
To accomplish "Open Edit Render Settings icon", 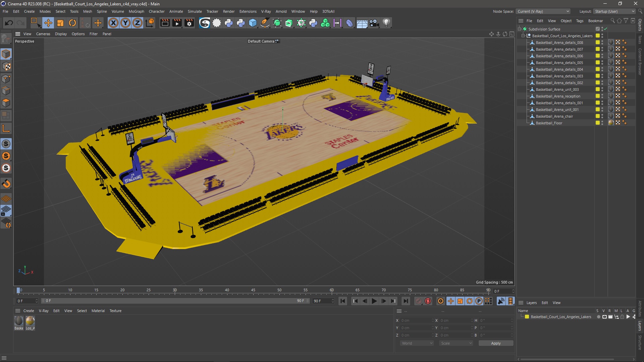I will pos(189,23).
